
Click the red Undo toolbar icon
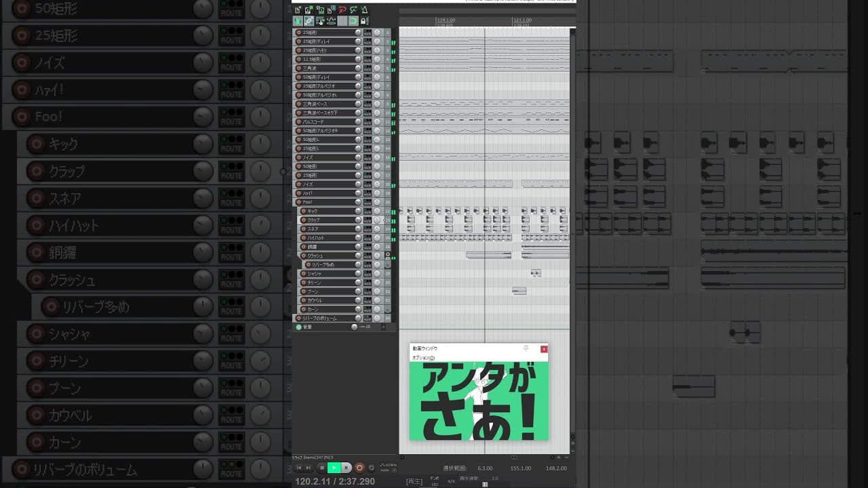342,10
